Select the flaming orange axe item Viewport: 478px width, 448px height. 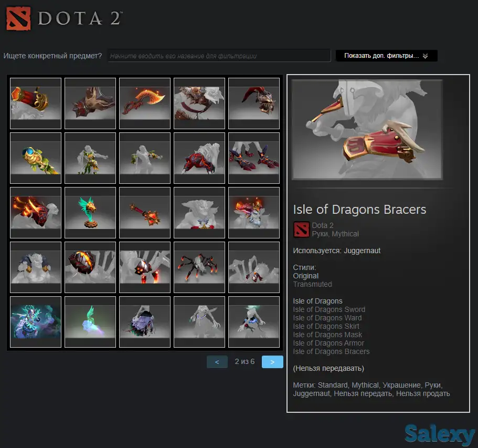145,103
